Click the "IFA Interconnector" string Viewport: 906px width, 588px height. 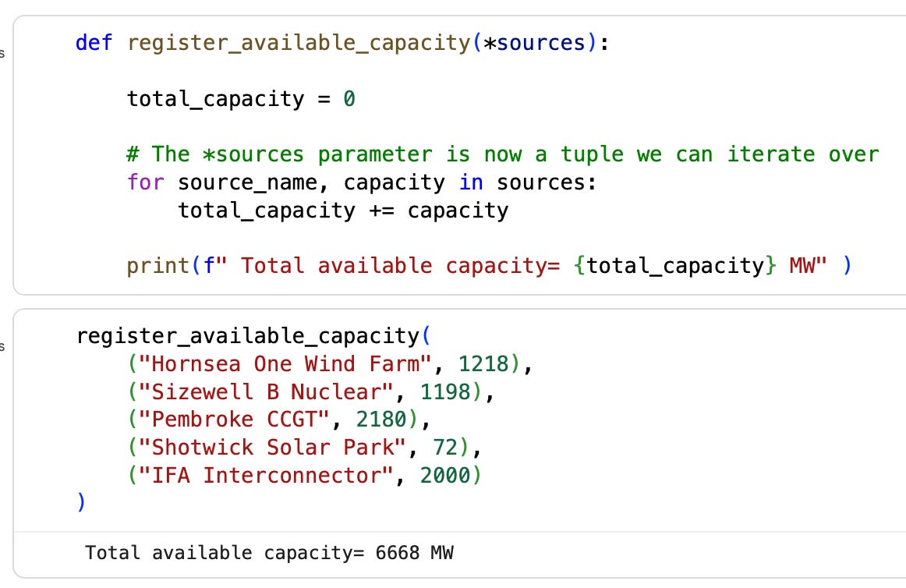[267, 475]
